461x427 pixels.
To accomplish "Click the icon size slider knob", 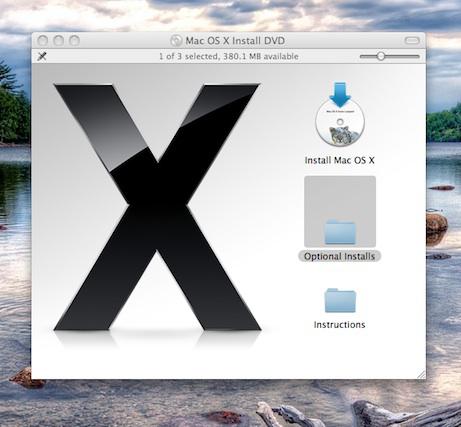I will coord(381,56).
